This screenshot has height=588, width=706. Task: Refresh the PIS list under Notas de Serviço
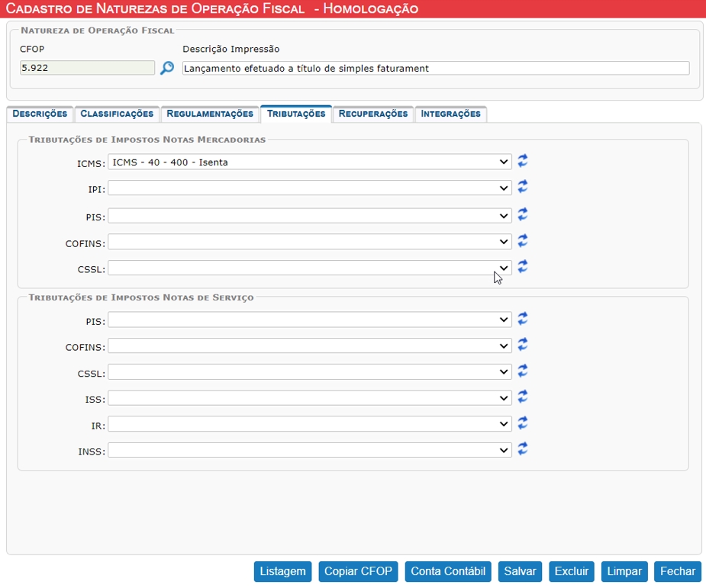pos(522,319)
